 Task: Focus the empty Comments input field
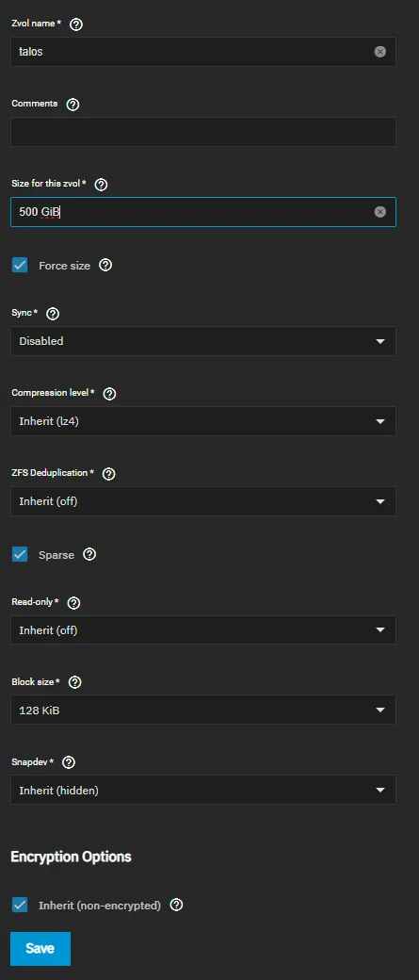(x=203, y=132)
